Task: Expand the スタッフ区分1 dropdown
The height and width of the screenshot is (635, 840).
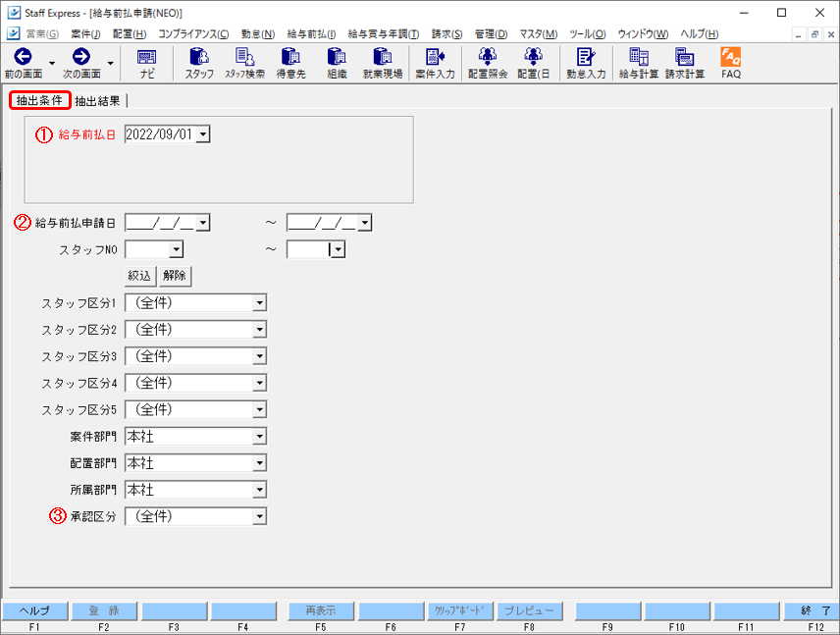Action: pos(260,303)
